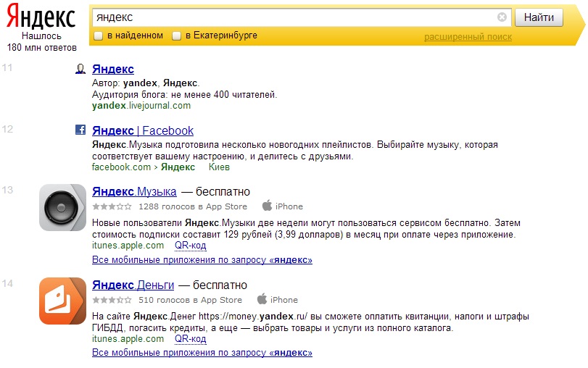The width and height of the screenshot is (588, 368).
Task: Click the star rating of Яндекс.Музыка
Action: tap(112, 206)
